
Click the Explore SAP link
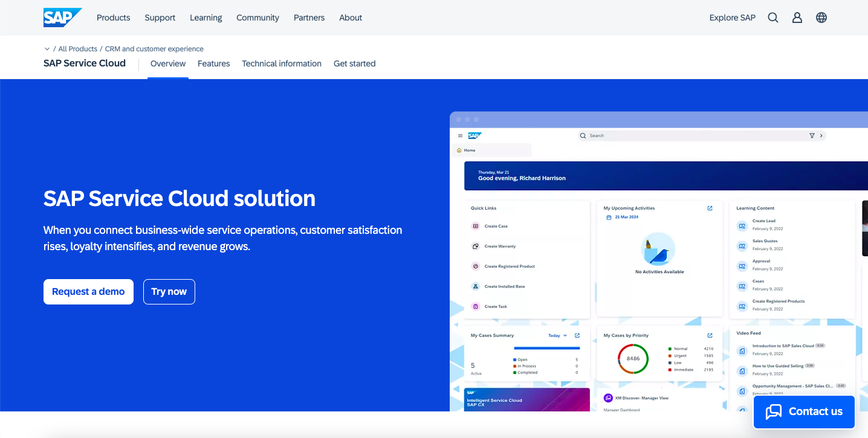point(733,18)
